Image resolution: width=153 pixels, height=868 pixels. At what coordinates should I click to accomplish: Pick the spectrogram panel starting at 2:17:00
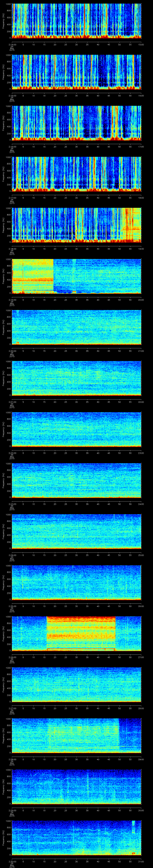(77, 174)
